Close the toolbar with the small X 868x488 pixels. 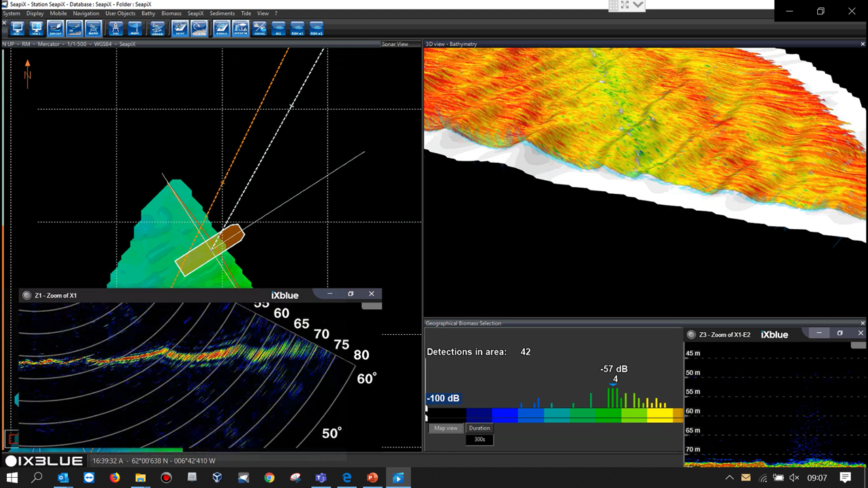coord(4,22)
